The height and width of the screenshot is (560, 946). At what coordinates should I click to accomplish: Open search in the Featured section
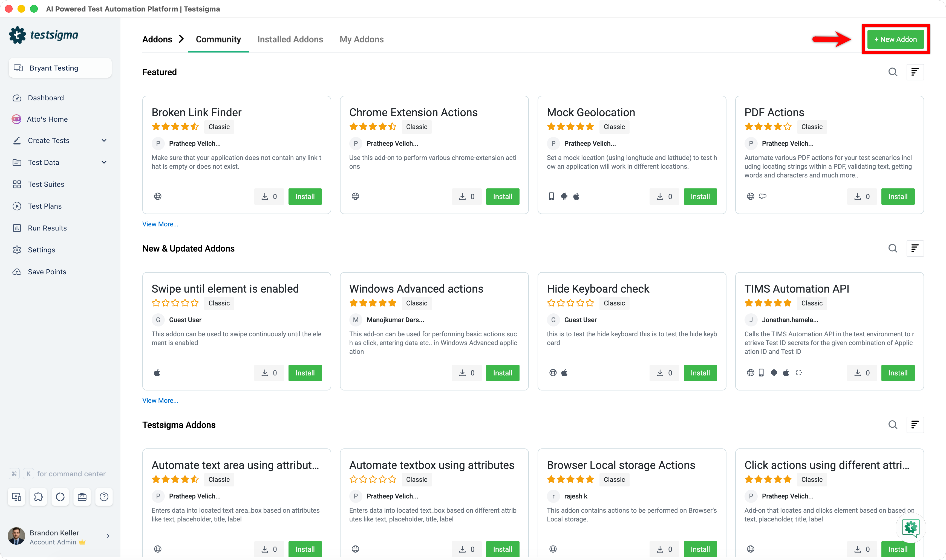[892, 72]
